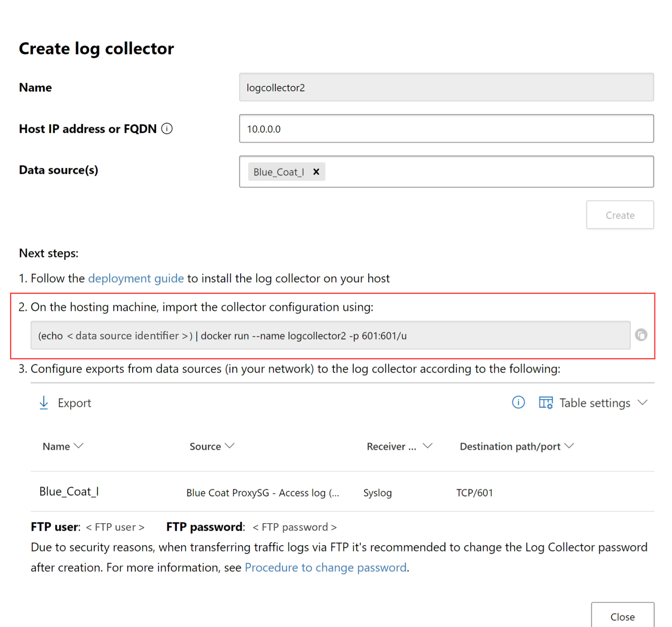Image resolution: width=672 pixels, height=627 pixels.
Task: Click the copy command icon
Action: pos(641,335)
